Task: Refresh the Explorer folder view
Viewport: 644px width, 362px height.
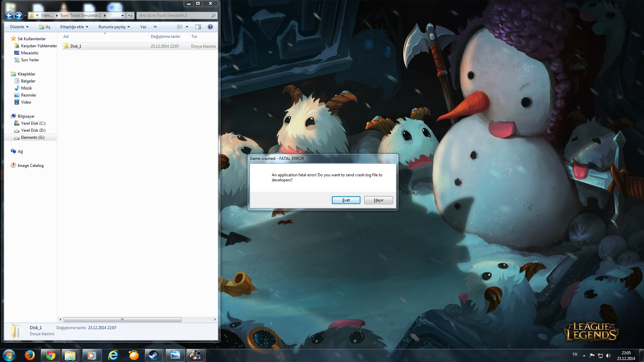Action: coord(130,15)
